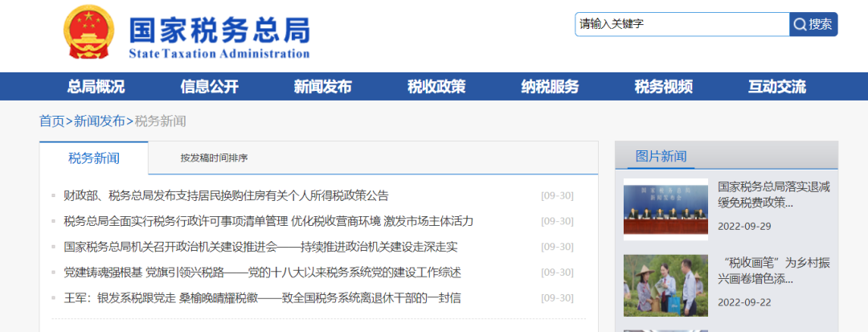
Task: Open the 总局概况 menu
Action: (96, 87)
